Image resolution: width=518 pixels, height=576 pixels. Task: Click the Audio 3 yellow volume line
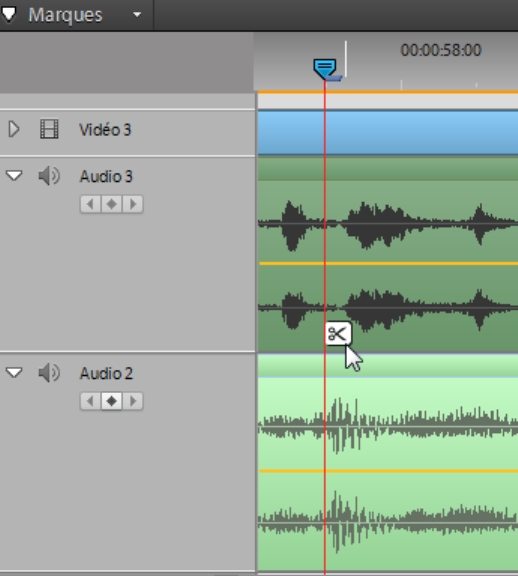coord(388,263)
